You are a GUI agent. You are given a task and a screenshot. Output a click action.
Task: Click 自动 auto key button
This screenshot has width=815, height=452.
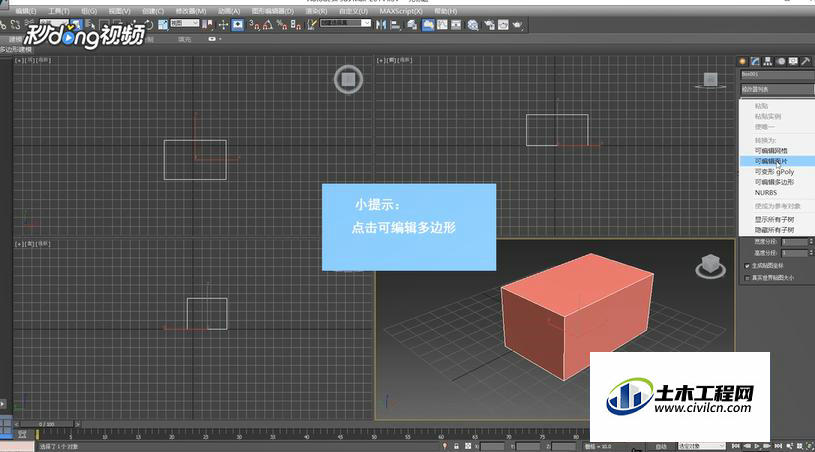click(x=661, y=446)
